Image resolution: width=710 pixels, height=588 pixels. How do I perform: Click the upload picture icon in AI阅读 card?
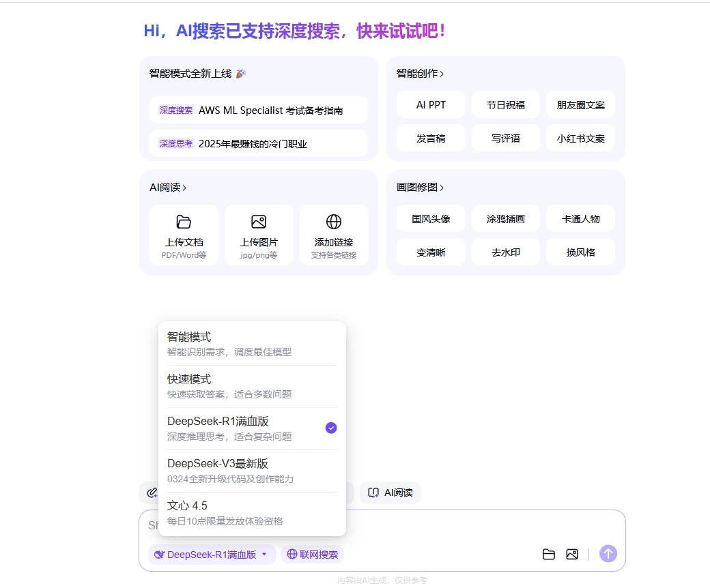click(x=259, y=222)
